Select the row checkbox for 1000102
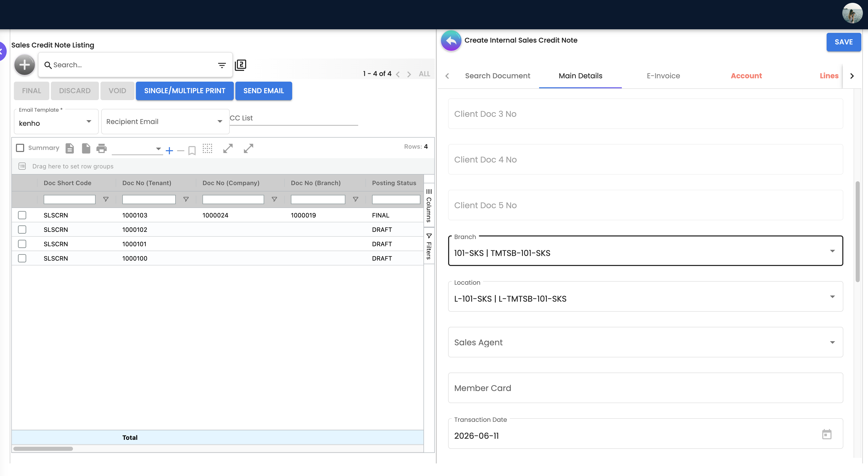The height and width of the screenshot is (476, 868). [x=22, y=230]
